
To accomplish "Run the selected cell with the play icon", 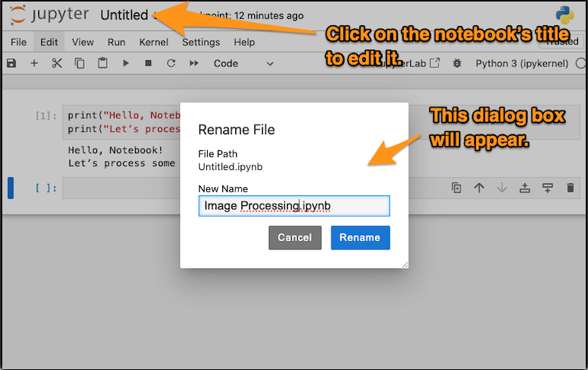I will point(126,63).
